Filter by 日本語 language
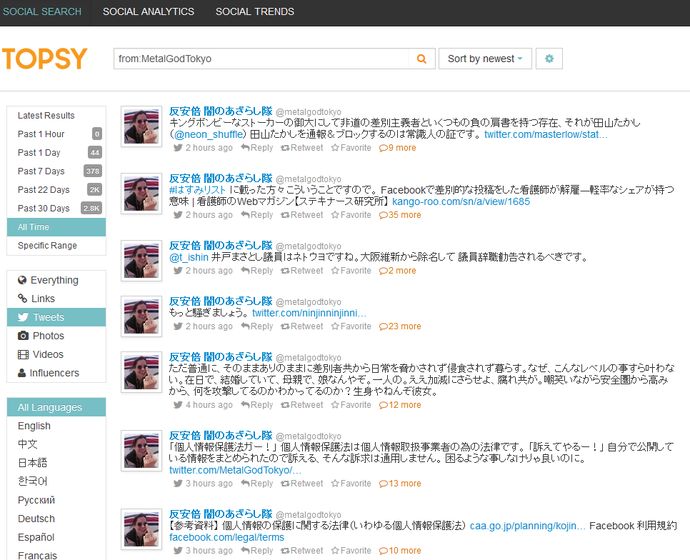 (x=32, y=463)
